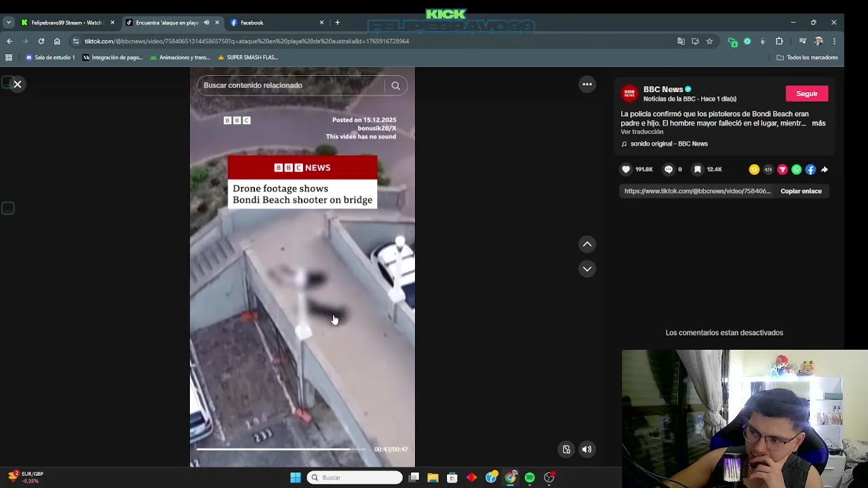Open the apps grid icon in bookmarks bar
The image size is (868, 488).
tap(9, 58)
